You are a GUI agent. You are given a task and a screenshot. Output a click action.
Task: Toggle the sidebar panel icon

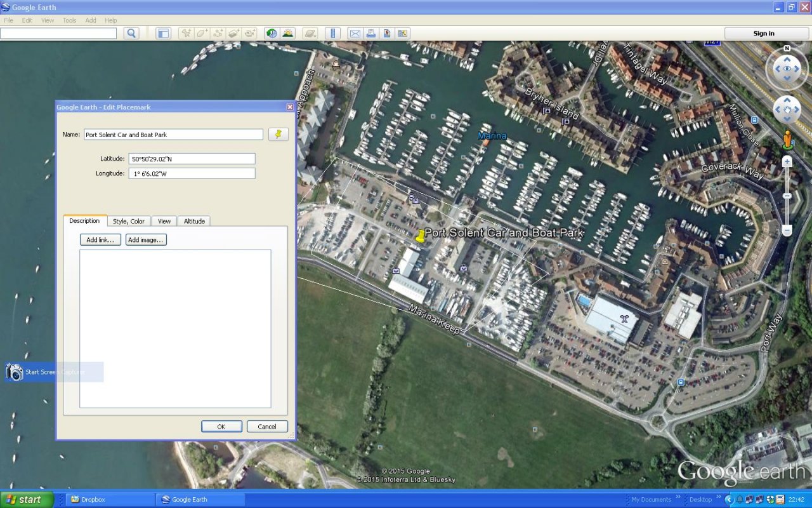pyautogui.click(x=164, y=34)
